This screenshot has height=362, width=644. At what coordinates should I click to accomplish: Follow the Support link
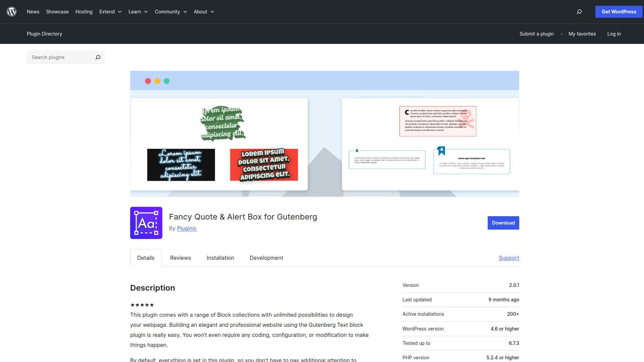click(509, 258)
